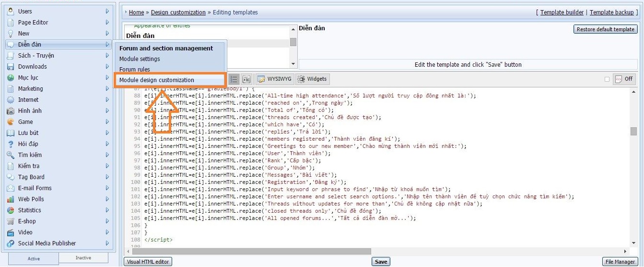Click code line containing 'All-time high attendance'
Screen dimensions: 644x267
[x=310, y=96]
